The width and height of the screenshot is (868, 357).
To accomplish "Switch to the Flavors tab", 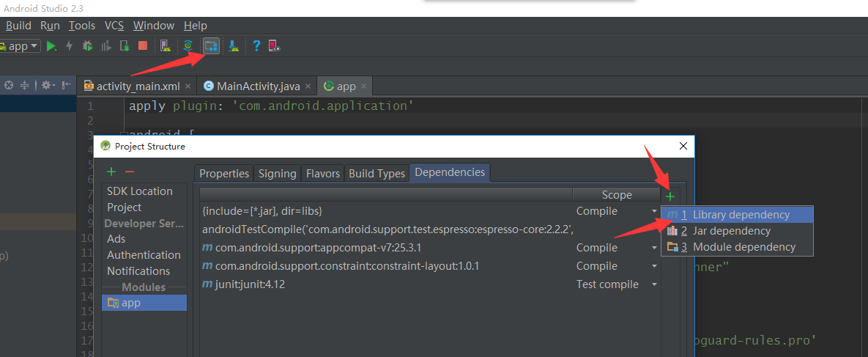I will pyautogui.click(x=323, y=174).
